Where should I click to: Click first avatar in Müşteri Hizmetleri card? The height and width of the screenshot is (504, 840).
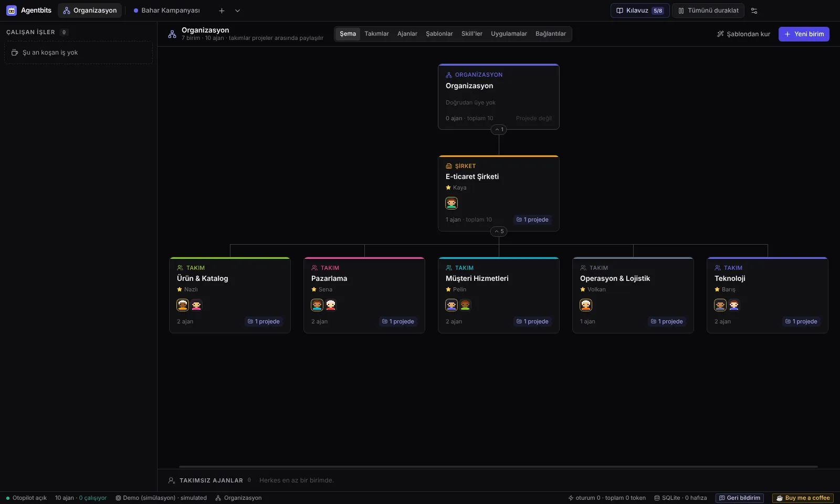[x=451, y=305]
